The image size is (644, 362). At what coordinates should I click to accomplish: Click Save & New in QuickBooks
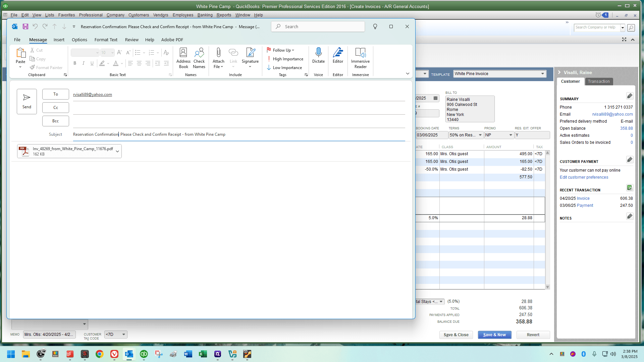(x=494, y=335)
